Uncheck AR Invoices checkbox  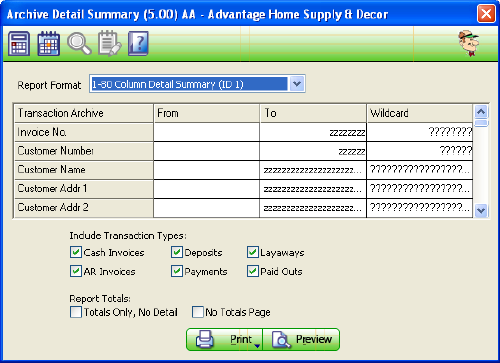[76, 271]
